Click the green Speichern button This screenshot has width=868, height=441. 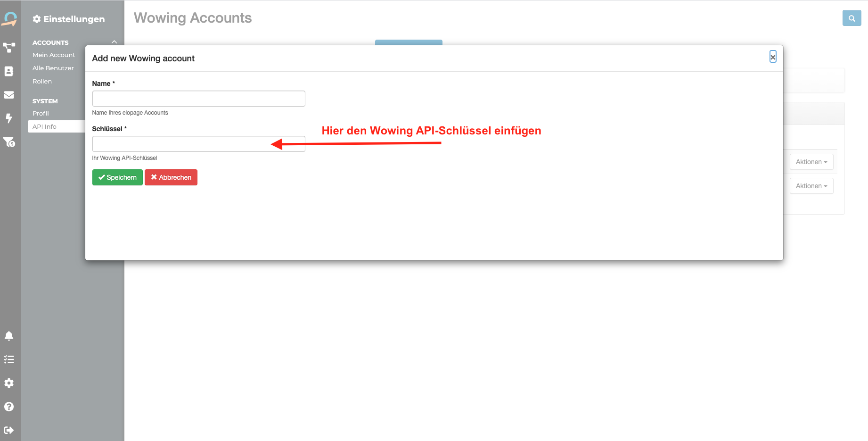(x=117, y=177)
